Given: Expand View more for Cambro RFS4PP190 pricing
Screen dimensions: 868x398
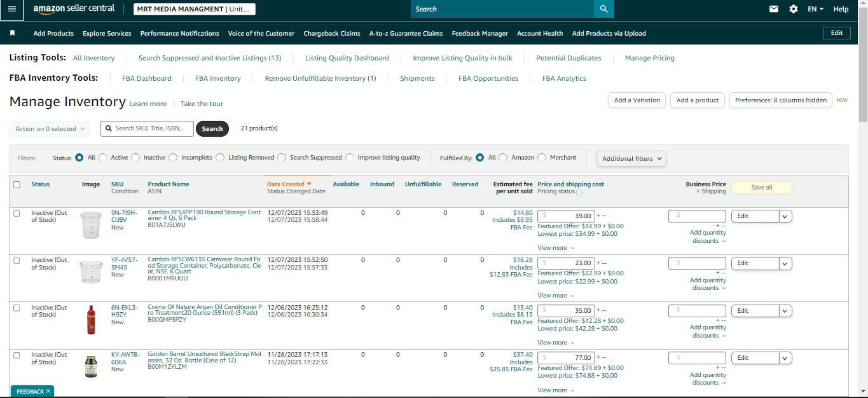Looking at the screenshot, I should point(556,248).
